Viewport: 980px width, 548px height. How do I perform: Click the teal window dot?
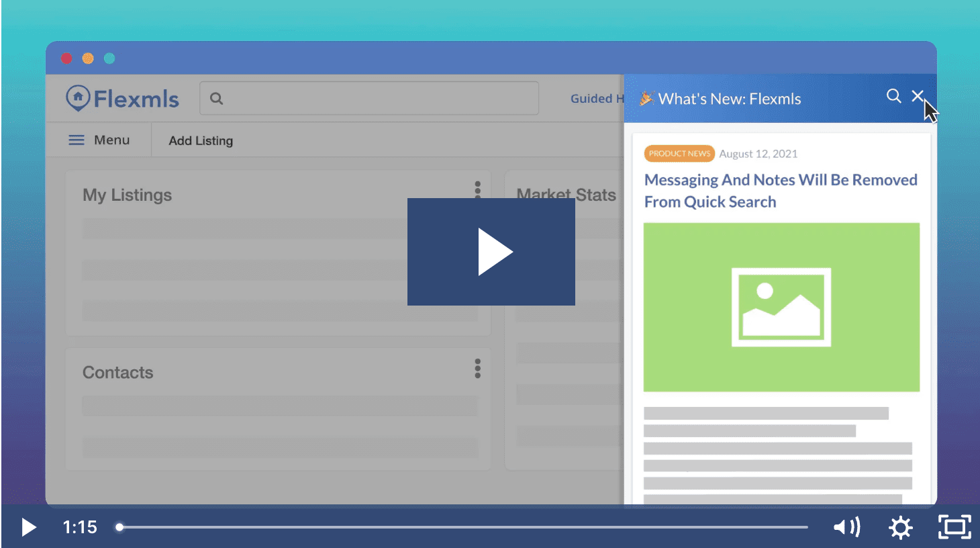click(x=109, y=58)
